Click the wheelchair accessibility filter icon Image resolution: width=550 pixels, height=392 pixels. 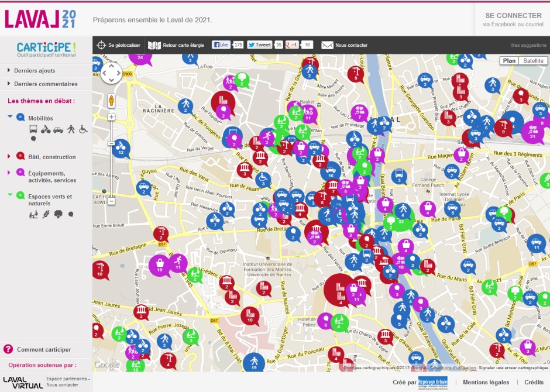83,129
